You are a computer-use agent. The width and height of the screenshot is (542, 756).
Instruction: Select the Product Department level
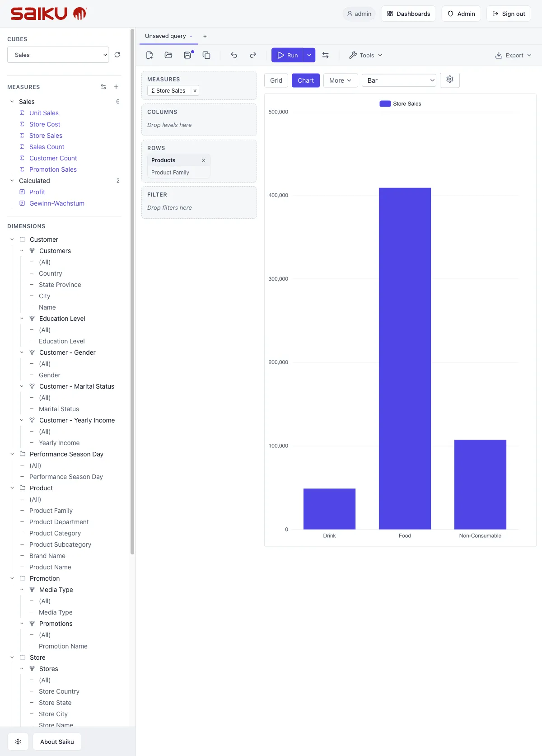(59, 522)
